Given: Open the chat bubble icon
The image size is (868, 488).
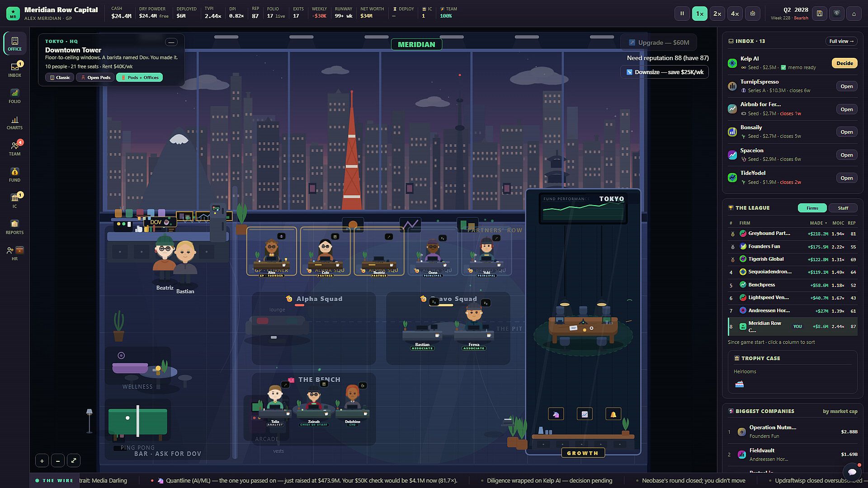Looking at the screenshot, I should click(852, 472).
